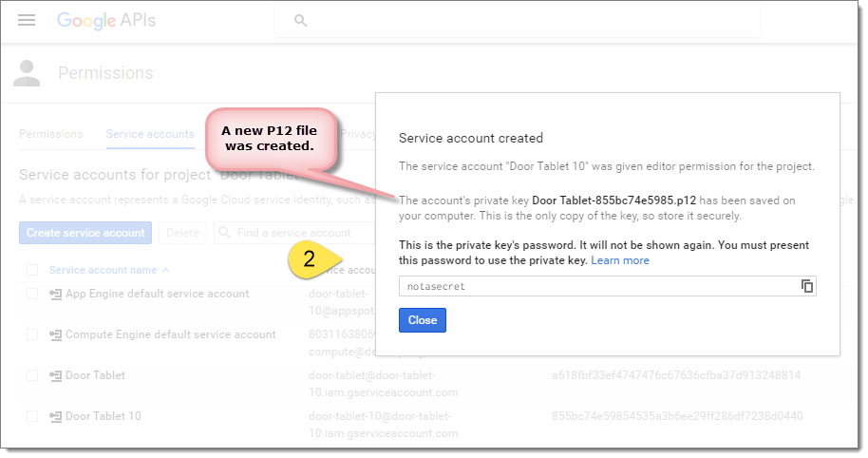Open the Service accounts tab

click(x=150, y=134)
